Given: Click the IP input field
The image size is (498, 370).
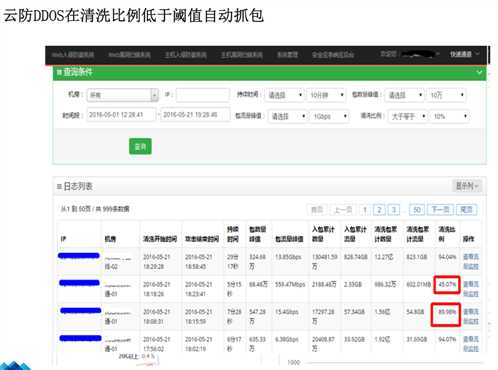Looking at the screenshot, I should [x=203, y=95].
